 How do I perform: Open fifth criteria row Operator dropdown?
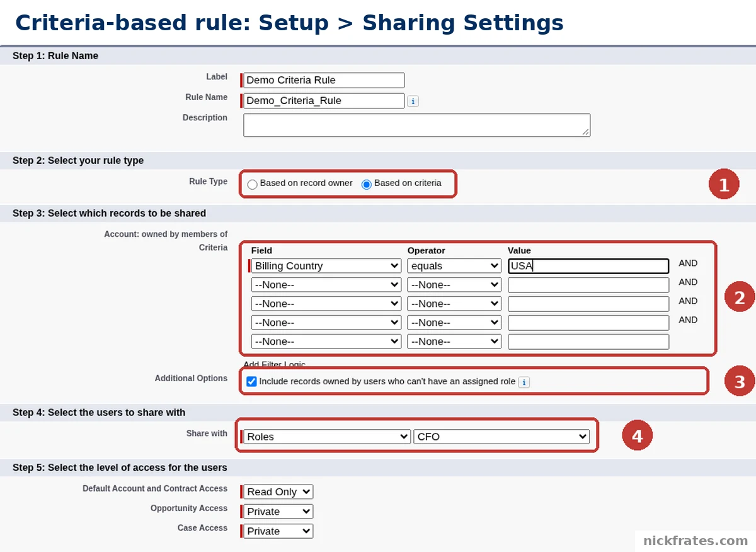pyautogui.click(x=454, y=342)
